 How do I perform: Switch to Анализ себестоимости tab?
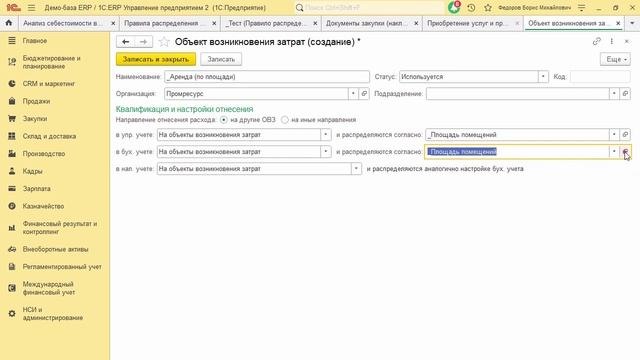(x=63, y=23)
